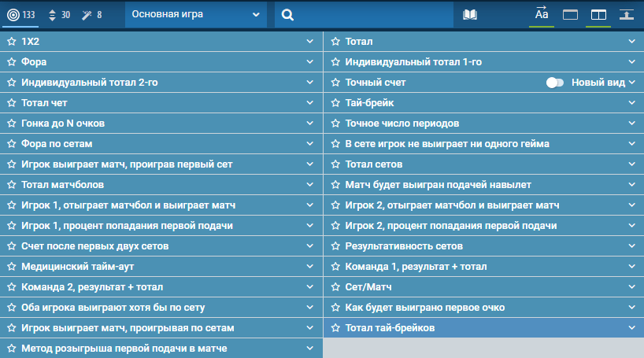The height and width of the screenshot is (358, 644).
Task: Star Тотал тай-брейков market
Action: point(335,327)
